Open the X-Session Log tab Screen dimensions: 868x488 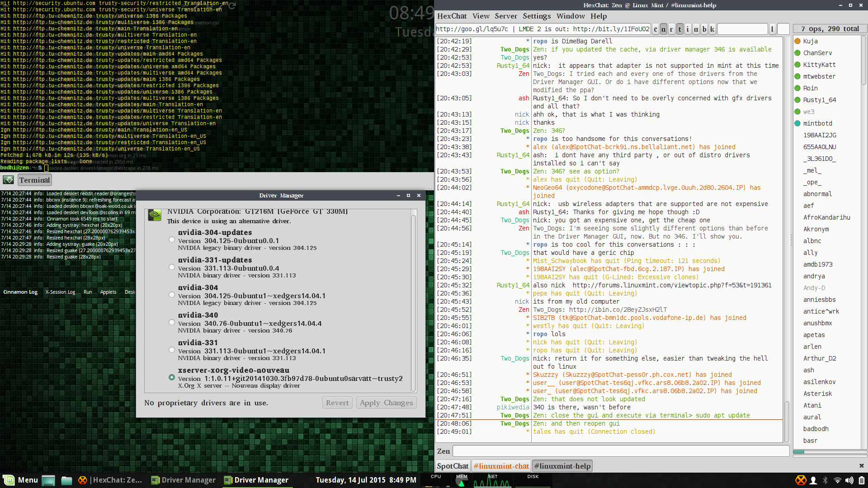pos(60,292)
